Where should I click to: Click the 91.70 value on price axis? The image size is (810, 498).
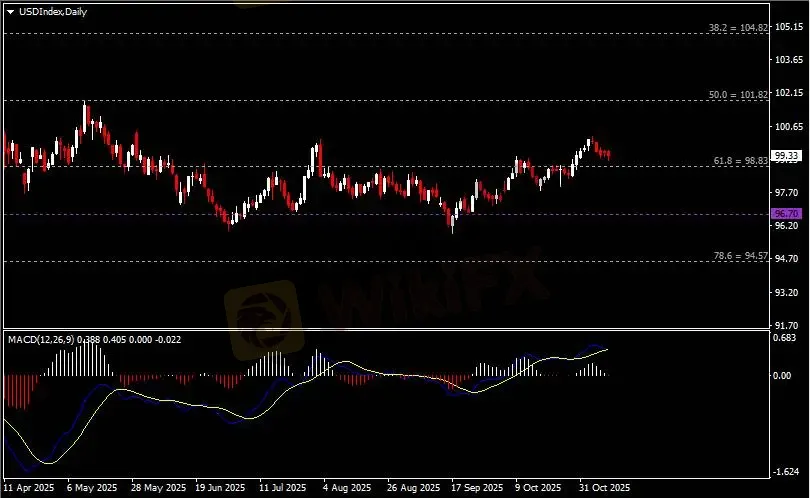coord(789,326)
